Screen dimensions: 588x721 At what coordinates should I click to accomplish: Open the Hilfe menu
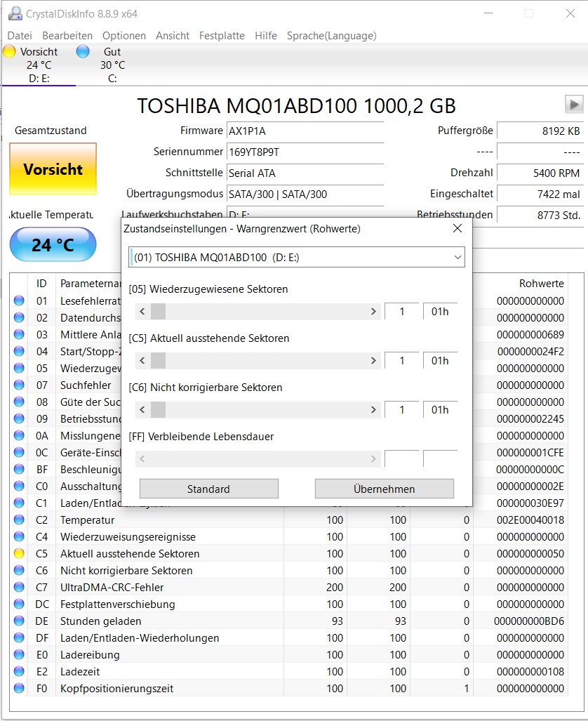266,36
